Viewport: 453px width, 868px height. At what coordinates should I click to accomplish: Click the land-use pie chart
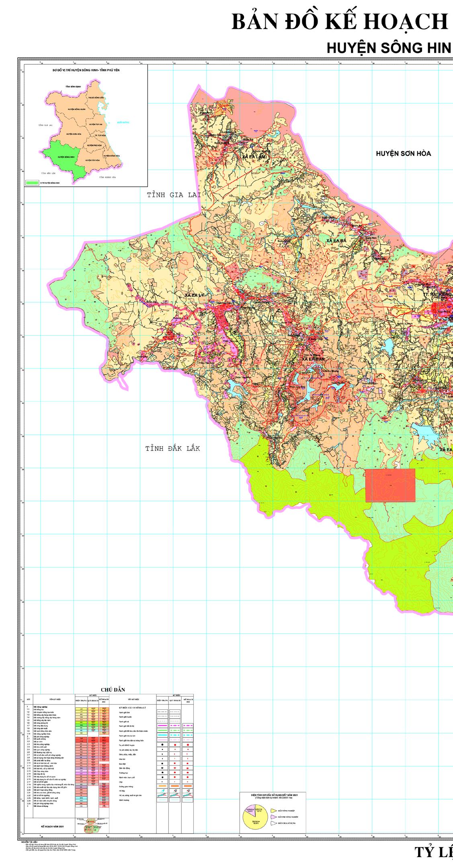coord(256,817)
